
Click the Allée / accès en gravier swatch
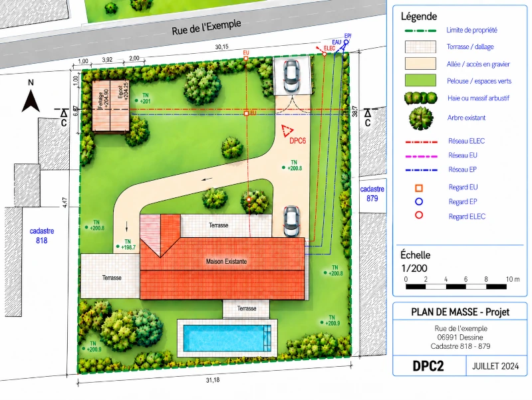[x=420, y=64]
